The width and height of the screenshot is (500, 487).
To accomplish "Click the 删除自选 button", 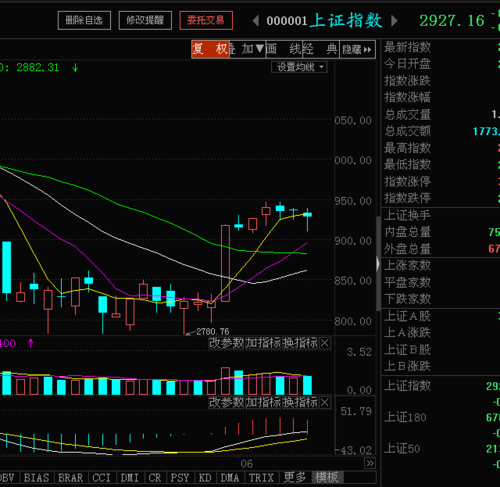I will [84, 20].
